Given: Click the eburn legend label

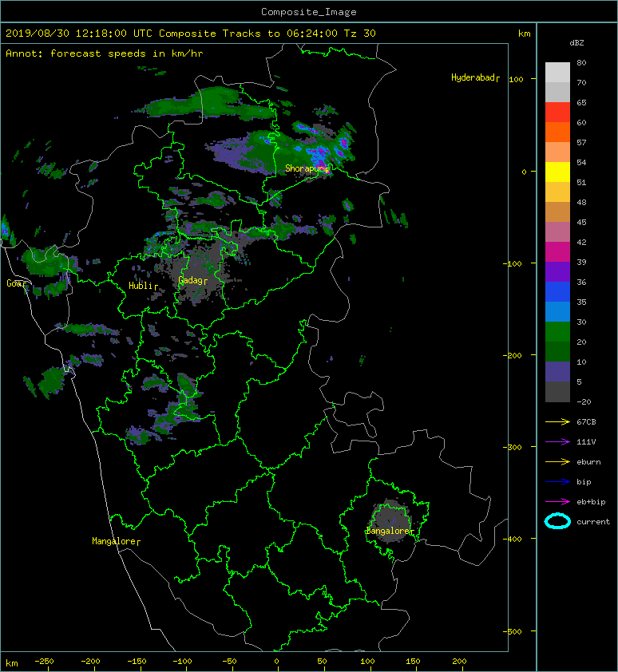Looking at the screenshot, I should tap(588, 462).
